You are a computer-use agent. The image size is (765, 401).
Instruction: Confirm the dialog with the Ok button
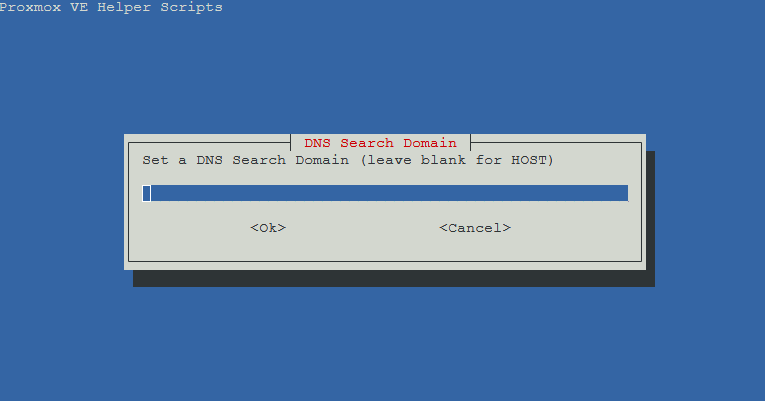pos(268,228)
